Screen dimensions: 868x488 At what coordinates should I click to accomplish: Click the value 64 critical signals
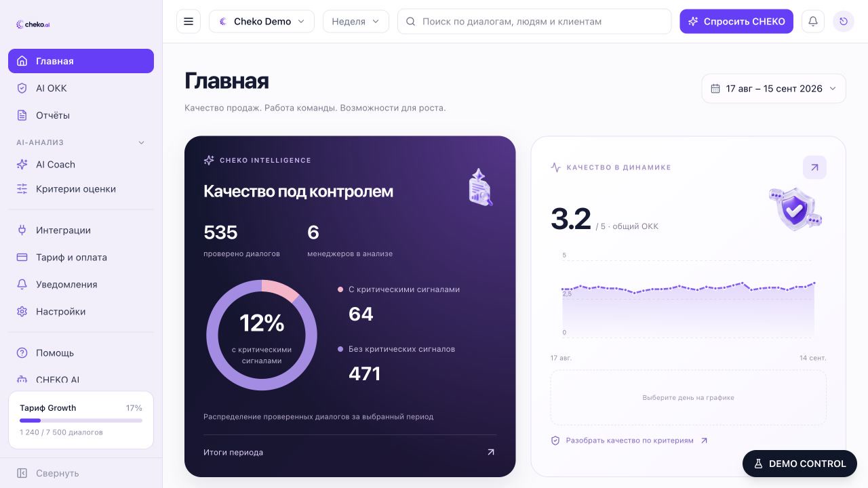click(361, 314)
